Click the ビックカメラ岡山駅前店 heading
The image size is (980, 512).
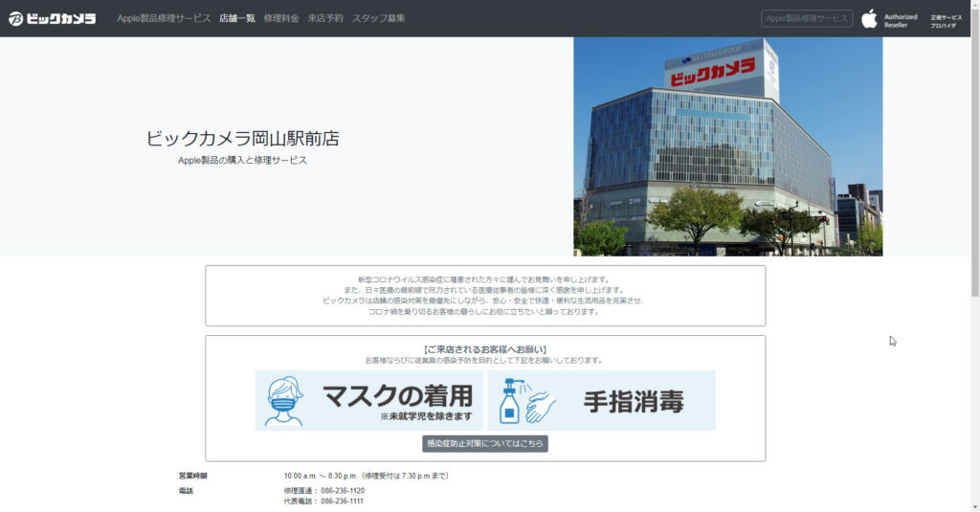click(x=242, y=138)
